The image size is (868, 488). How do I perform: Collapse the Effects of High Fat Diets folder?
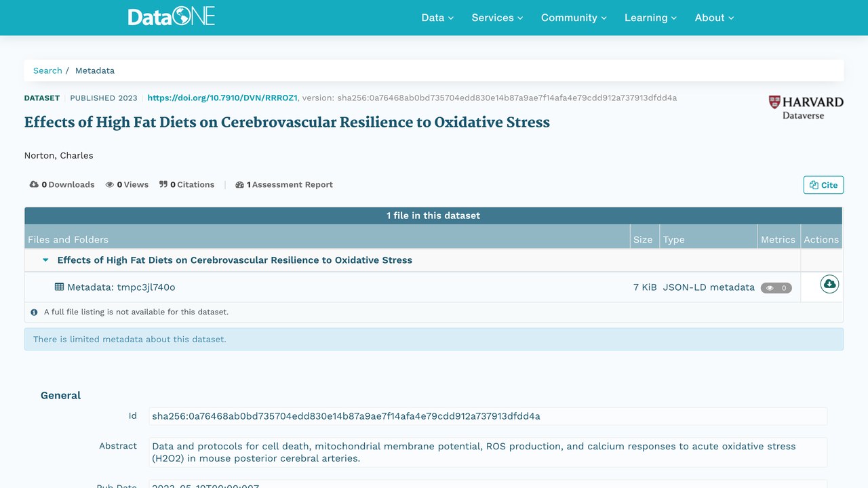[x=45, y=260]
